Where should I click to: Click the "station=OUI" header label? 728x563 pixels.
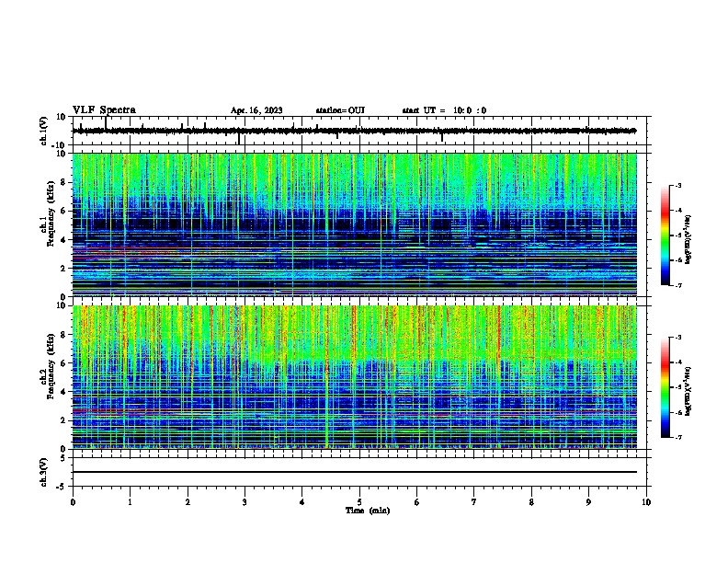pyautogui.click(x=340, y=110)
